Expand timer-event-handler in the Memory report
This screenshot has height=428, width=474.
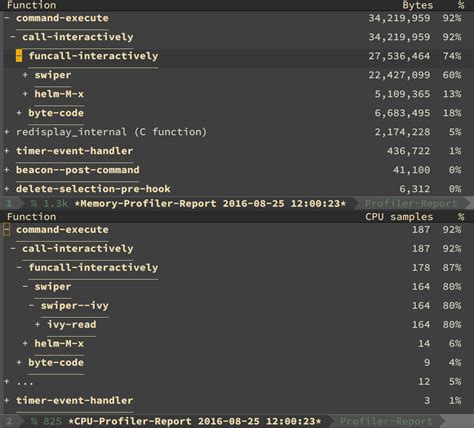coord(7,151)
